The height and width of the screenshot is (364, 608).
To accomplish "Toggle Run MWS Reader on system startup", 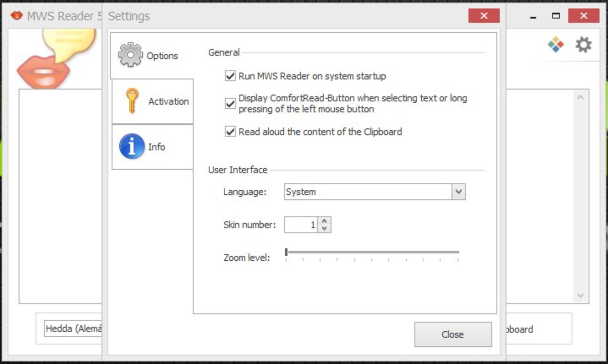I will tap(230, 76).
